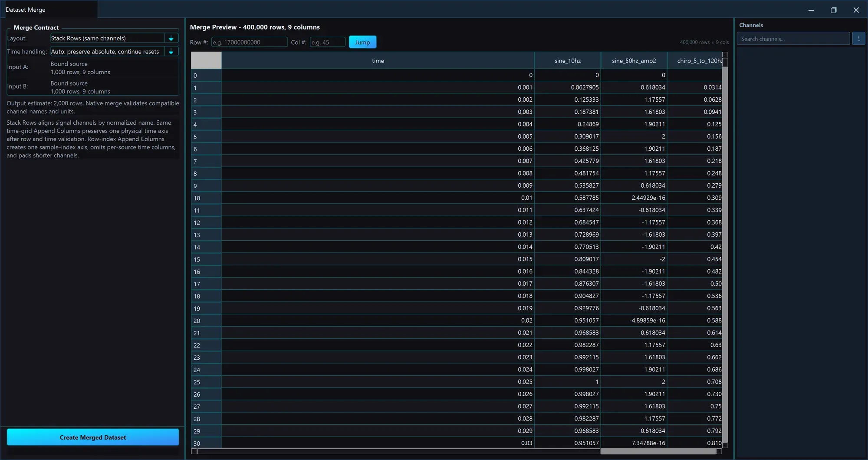Click the Merge Preview title text
This screenshot has height=460, width=868.
pos(255,27)
